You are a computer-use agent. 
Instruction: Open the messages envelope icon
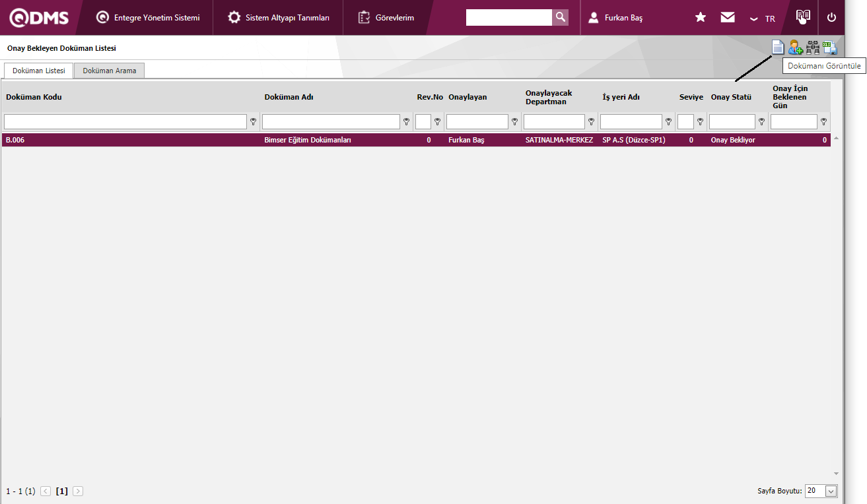(728, 18)
